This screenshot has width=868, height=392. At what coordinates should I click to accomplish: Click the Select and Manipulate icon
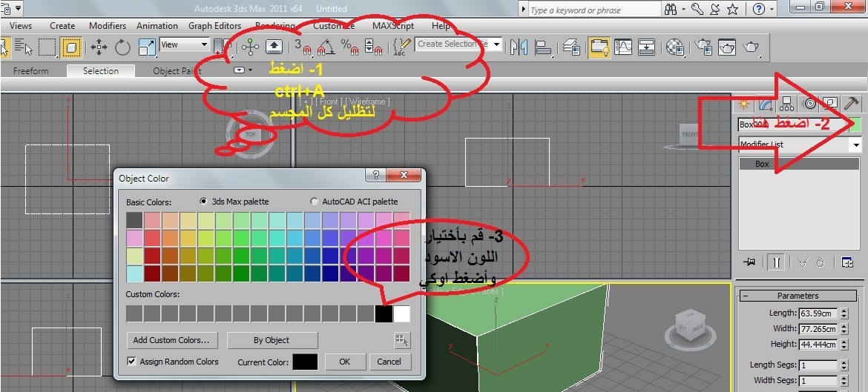(x=250, y=47)
